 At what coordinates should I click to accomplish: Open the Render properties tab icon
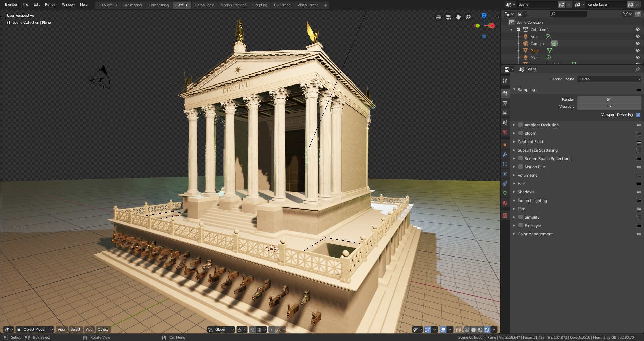pyautogui.click(x=505, y=93)
